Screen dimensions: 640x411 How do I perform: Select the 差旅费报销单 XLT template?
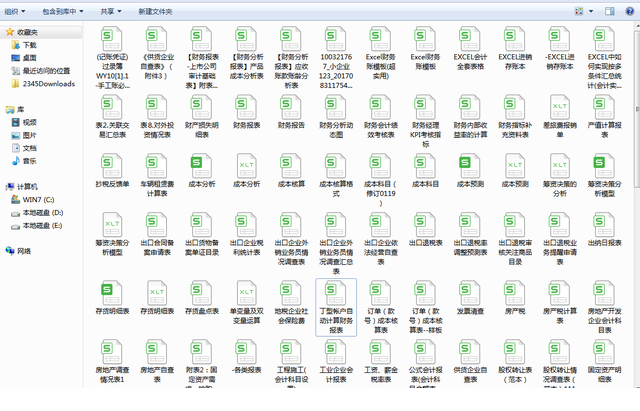(x=560, y=117)
